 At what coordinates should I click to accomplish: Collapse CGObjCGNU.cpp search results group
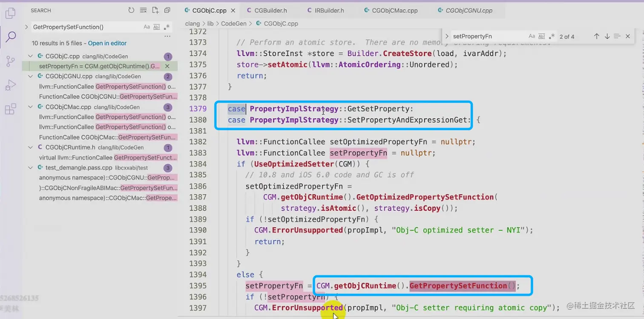[30, 76]
